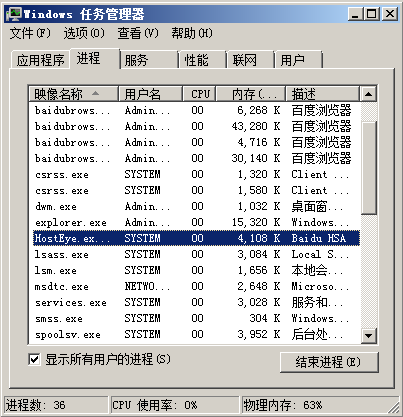
Task: Select the spoolsv.exe process row
Action: pos(197,334)
